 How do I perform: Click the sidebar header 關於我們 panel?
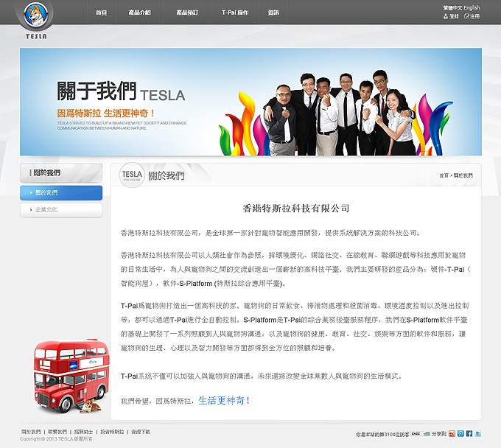[x=61, y=173]
